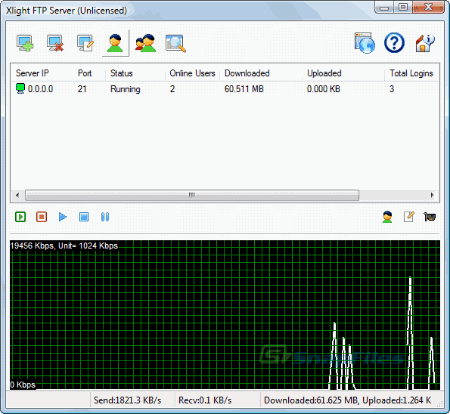
Task: Click the blue play triangle icon
Action: click(63, 217)
